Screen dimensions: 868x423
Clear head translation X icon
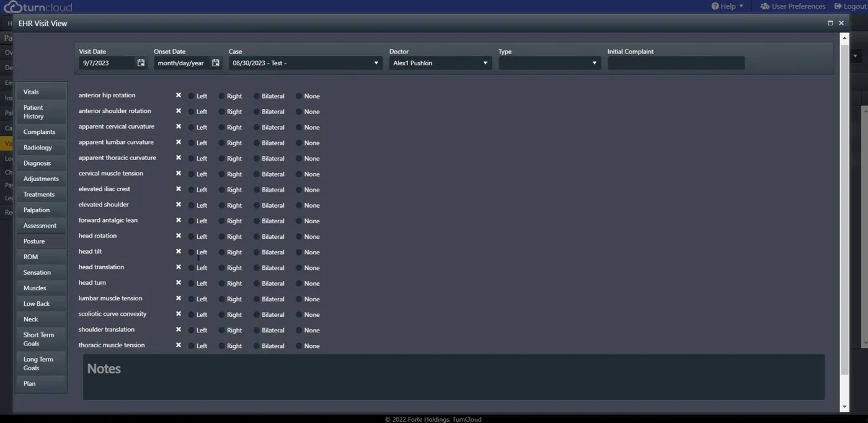(179, 267)
